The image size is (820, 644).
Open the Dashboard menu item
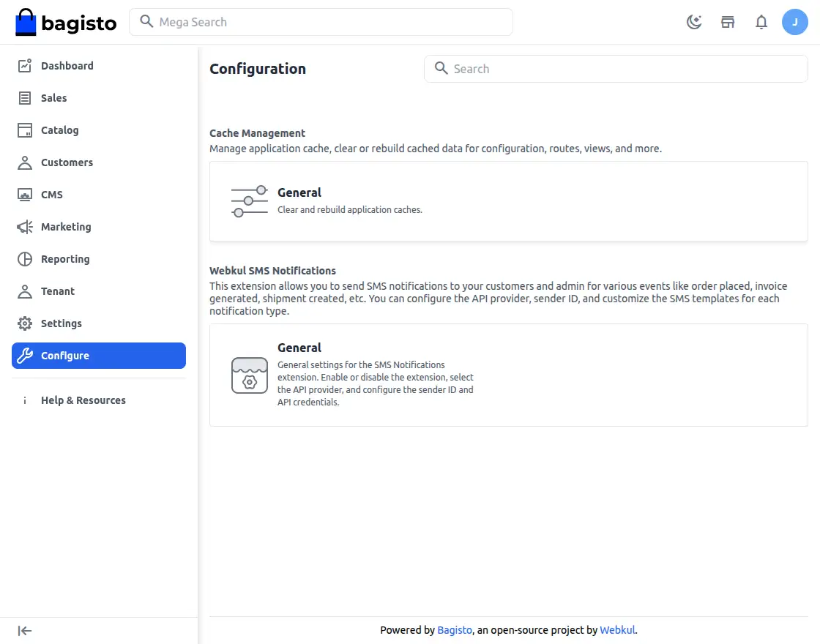pyautogui.click(x=99, y=66)
